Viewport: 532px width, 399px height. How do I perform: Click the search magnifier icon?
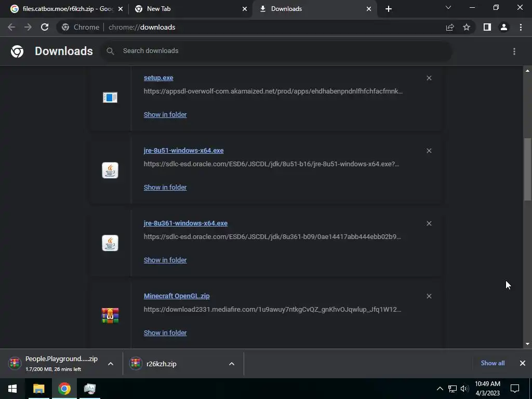click(110, 51)
